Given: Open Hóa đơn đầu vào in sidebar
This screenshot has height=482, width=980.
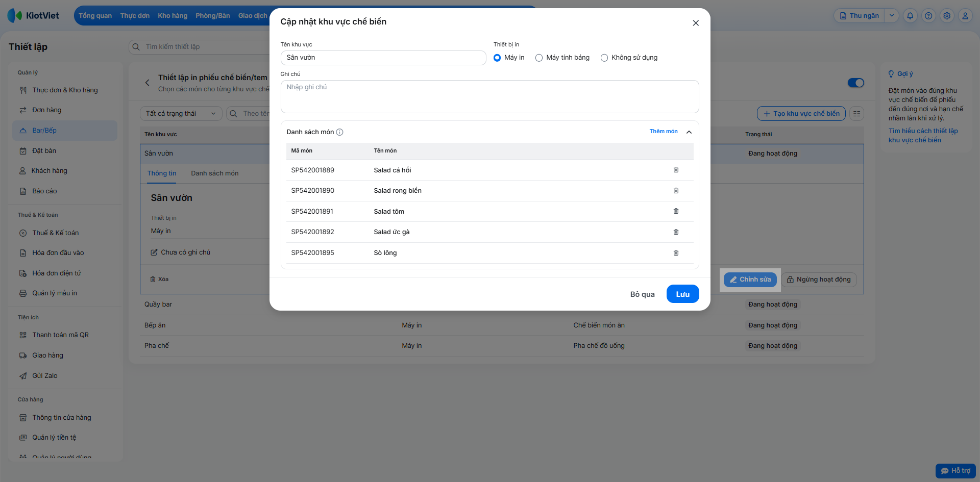Looking at the screenshot, I should [x=65, y=253].
